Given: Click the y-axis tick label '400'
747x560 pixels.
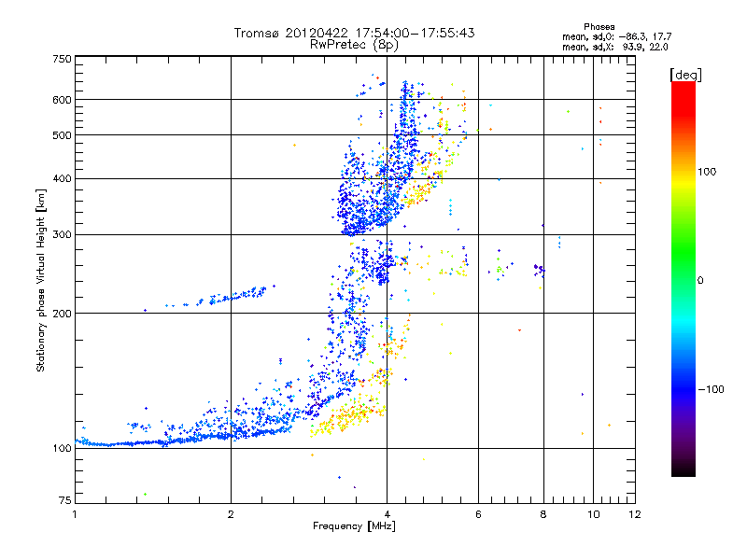Looking at the screenshot, I should coord(63,179).
